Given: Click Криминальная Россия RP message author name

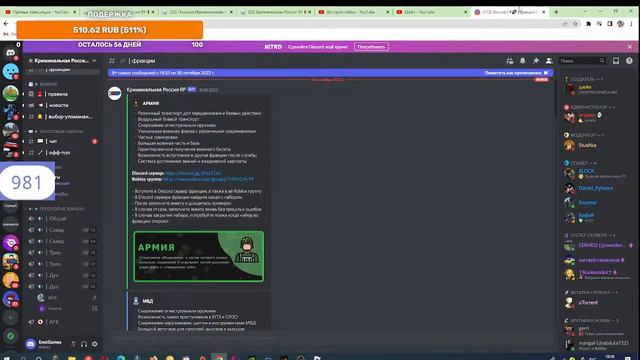Looking at the screenshot, I should pyautogui.click(x=156, y=89).
